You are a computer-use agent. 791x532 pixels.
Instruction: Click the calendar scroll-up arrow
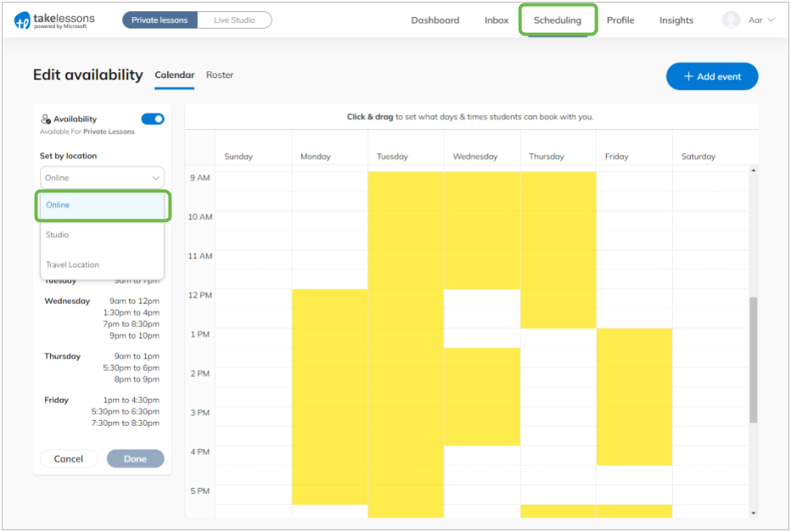(753, 170)
